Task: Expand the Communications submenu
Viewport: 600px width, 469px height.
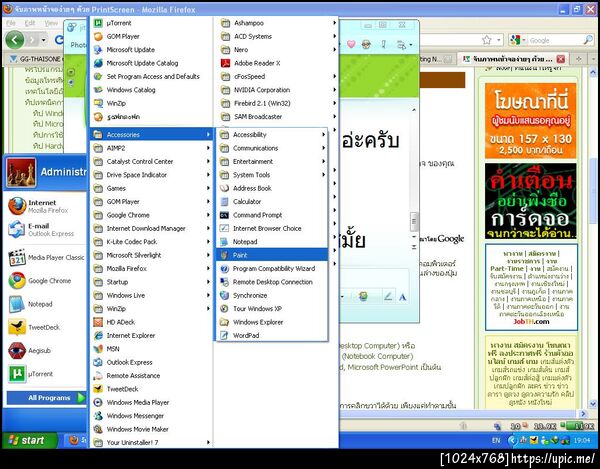Action: (x=272, y=148)
